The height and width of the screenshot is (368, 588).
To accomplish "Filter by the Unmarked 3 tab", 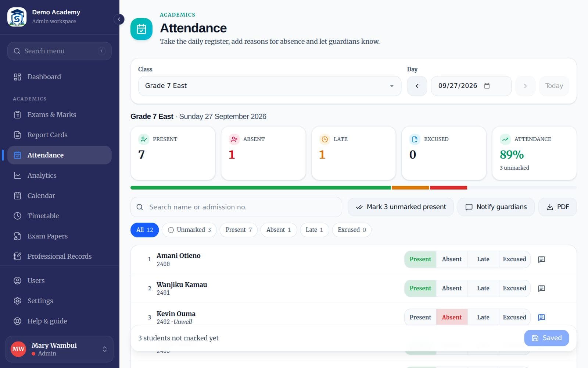I will [189, 230].
